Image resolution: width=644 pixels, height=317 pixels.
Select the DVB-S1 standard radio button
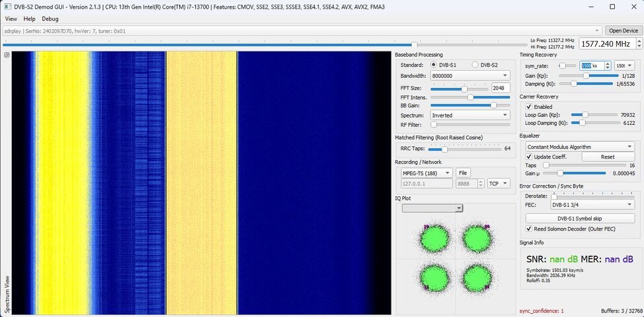433,65
